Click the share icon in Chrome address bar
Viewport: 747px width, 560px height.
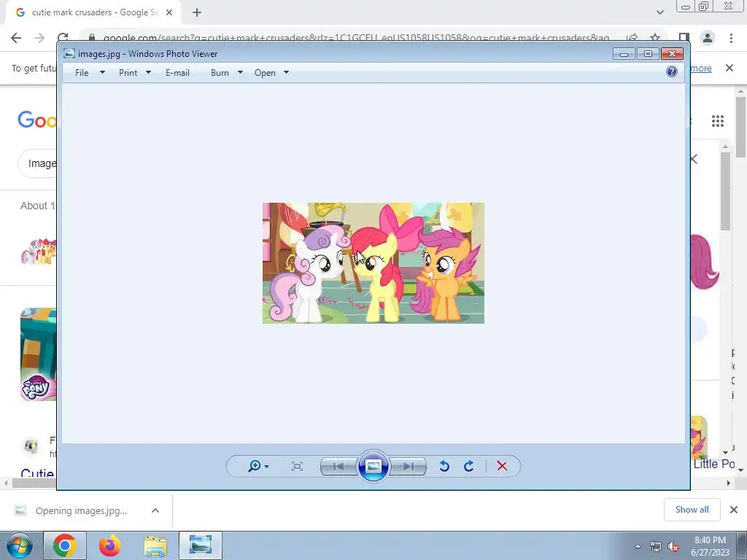632,38
